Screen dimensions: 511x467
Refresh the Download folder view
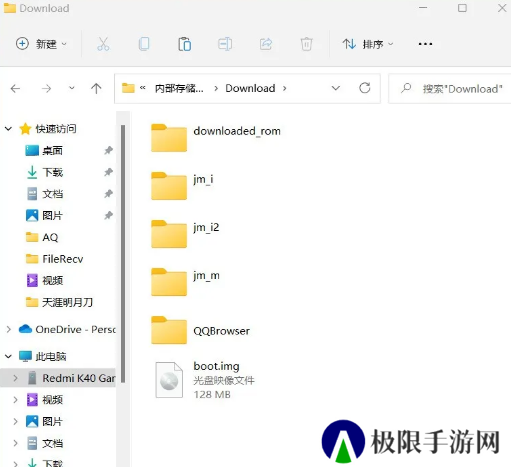[365, 88]
